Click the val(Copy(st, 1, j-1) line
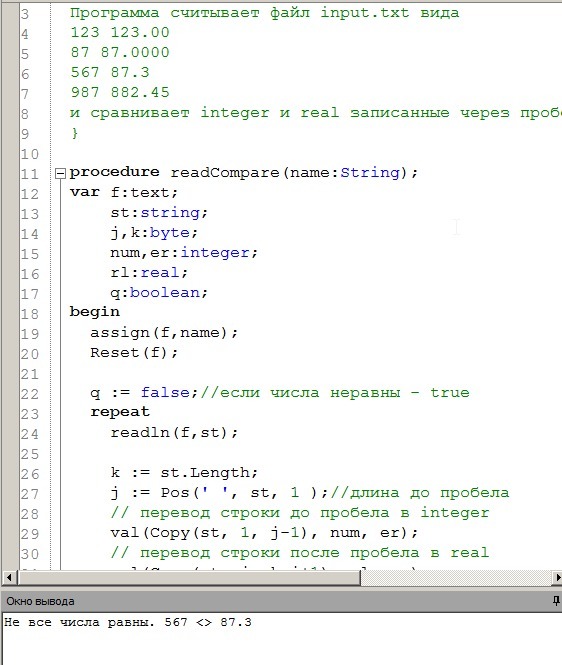562x665 pixels. 264,533
